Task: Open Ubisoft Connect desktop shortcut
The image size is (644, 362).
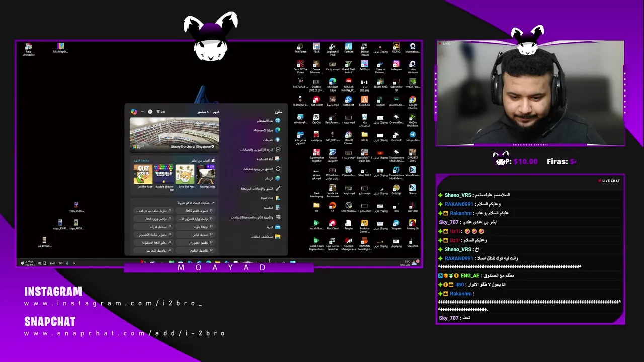Action: [x=348, y=138]
